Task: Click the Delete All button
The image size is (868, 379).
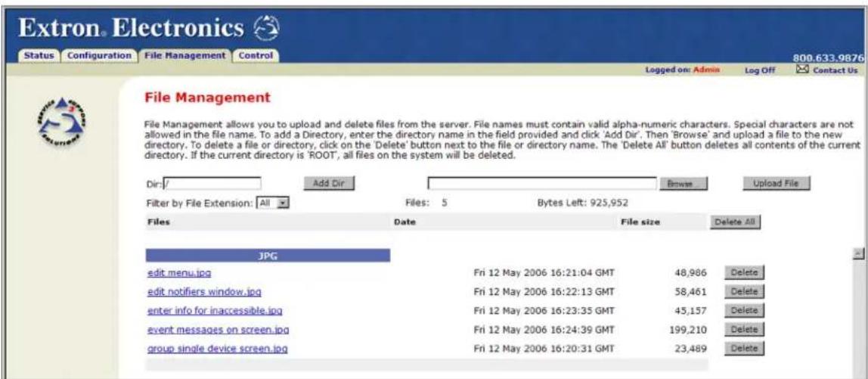Action: point(735,222)
